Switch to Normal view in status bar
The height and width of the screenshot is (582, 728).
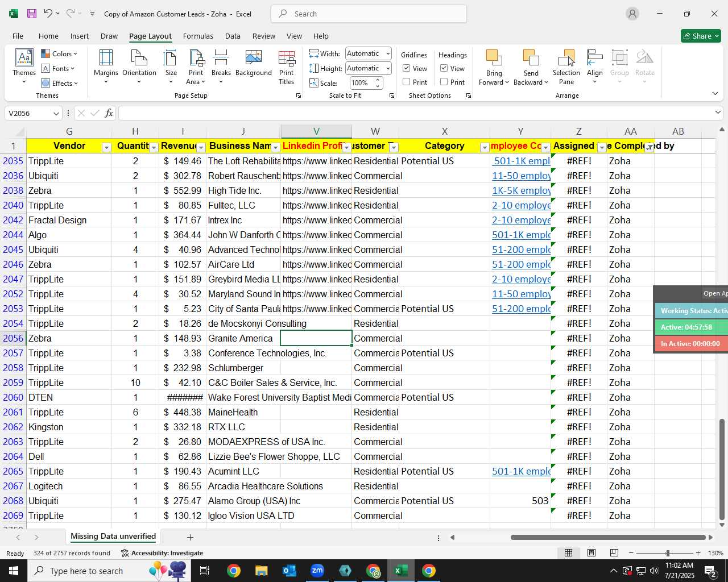coord(568,553)
